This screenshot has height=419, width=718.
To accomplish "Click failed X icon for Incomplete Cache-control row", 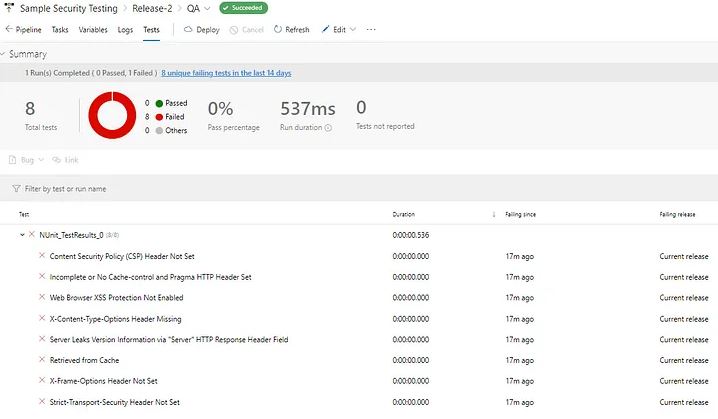I will [42, 277].
